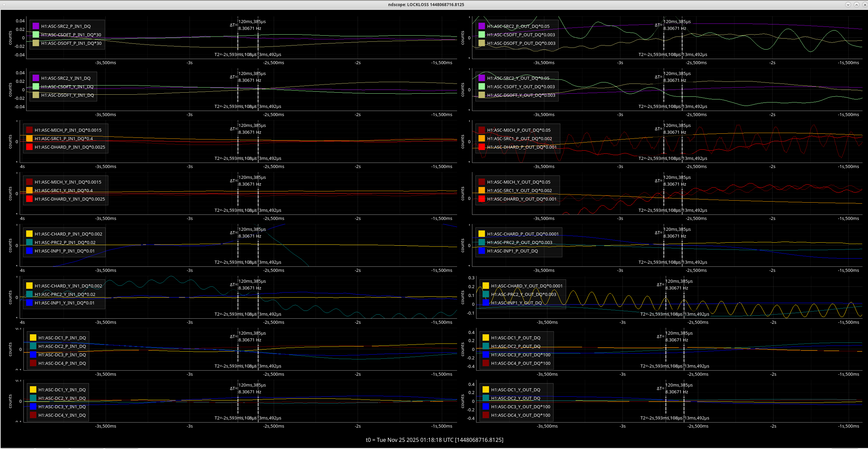Click the t0 timestamp text at the bottom

pos(434,440)
